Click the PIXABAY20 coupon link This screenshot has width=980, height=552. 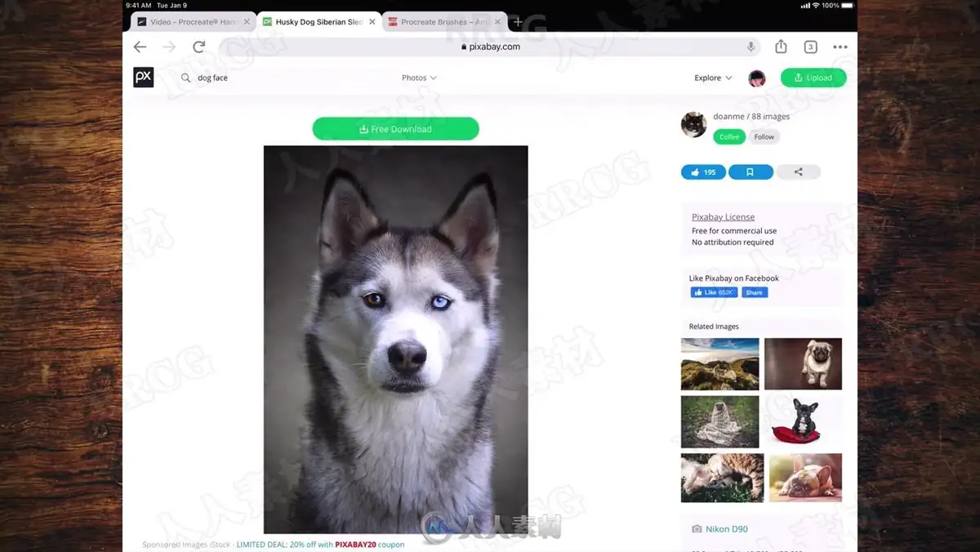[355, 545]
